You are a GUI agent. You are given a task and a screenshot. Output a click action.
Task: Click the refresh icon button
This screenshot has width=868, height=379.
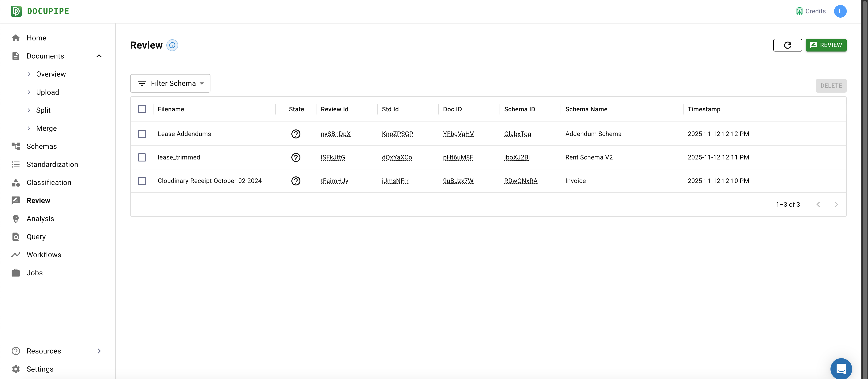[x=787, y=45]
